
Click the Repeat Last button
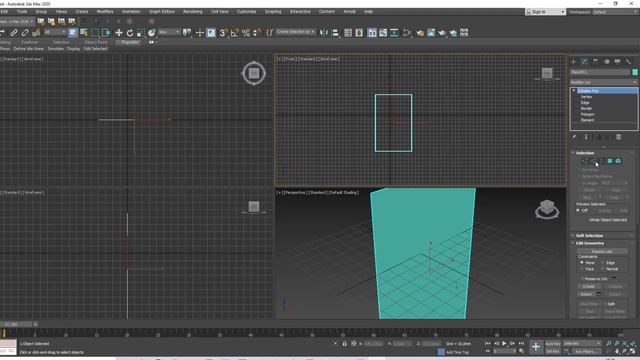tap(602, 251)
